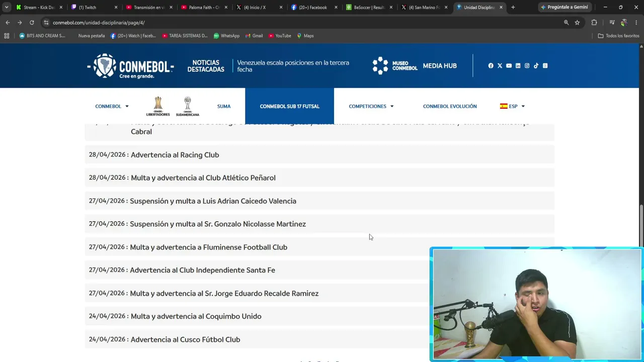Open the WhatsApp bookmark
This screenshot has height=362, width=644.
(x=226, y=36)
